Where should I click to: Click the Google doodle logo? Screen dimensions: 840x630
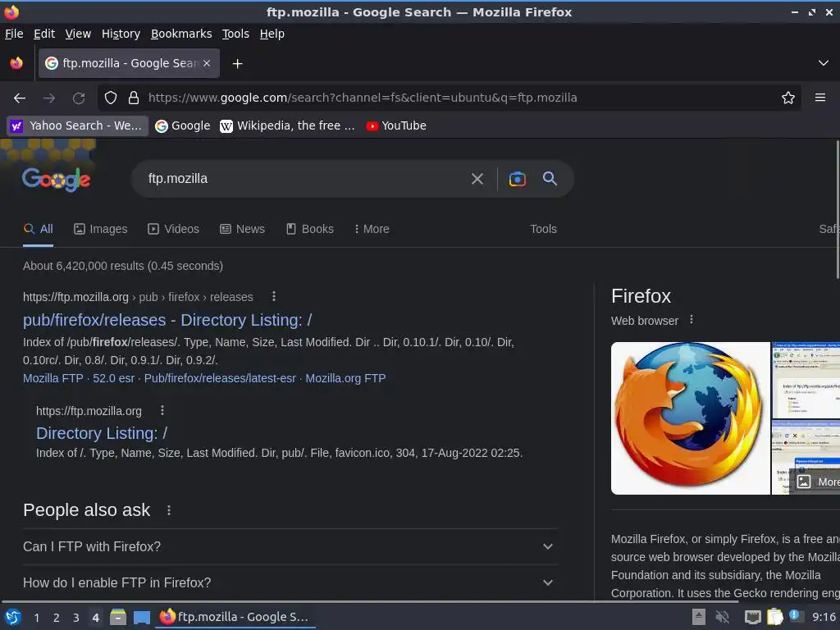(x=57, y=179)
